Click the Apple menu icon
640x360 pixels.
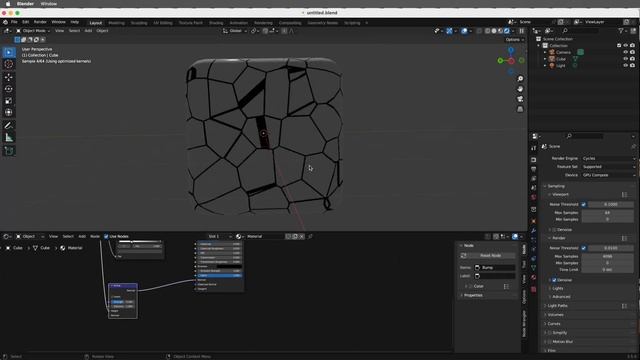[x=8, y=4]
